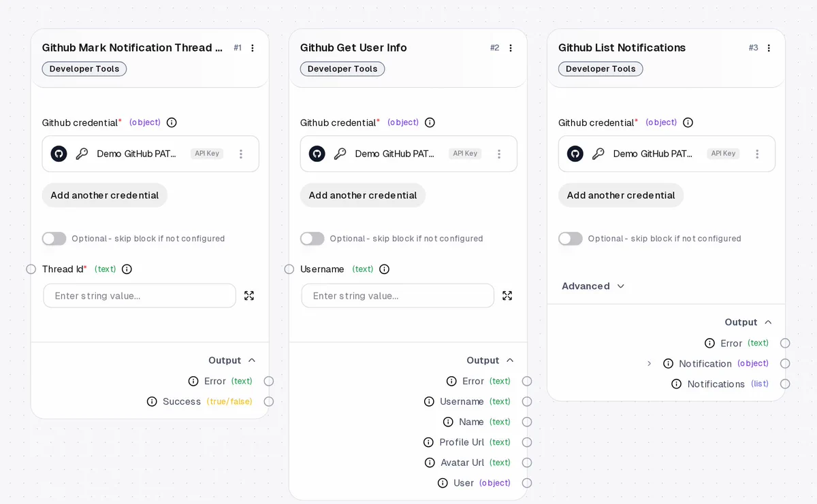Expand the Thread Id text field editor
The image size is (817, 504).
(249, 296)
